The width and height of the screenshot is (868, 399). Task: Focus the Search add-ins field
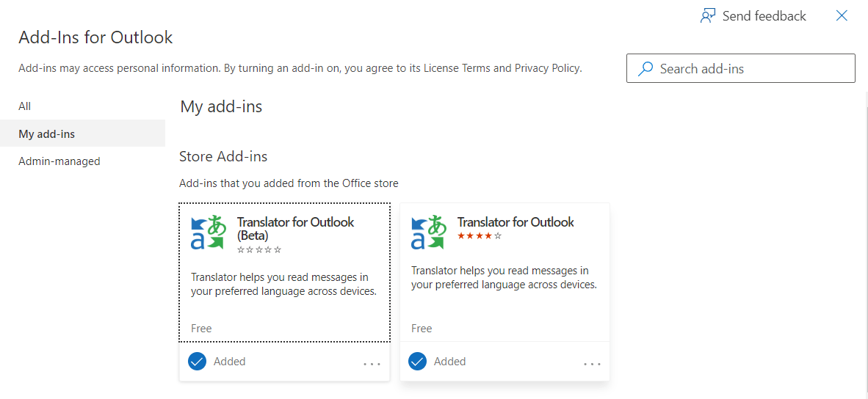click(x=741, y=68)
